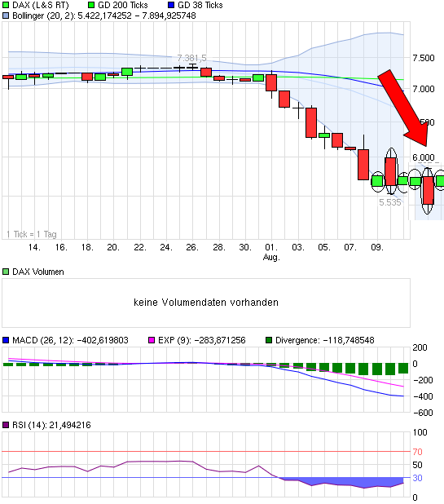This screenshot has height=504, width=444.
Task: Click the DAX Volumen legend swatch
Action: (x=6, y=272)
